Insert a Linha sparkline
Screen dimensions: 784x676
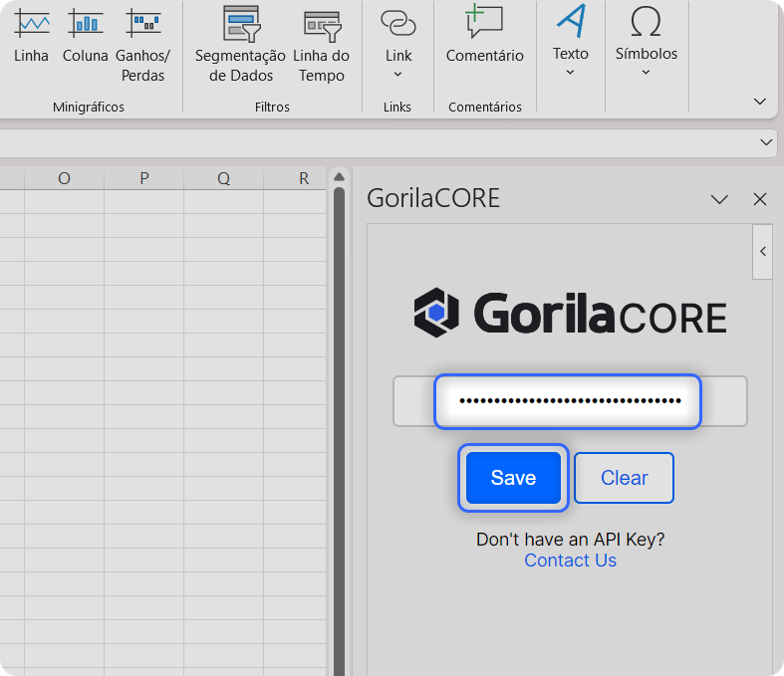click(31, 36)
